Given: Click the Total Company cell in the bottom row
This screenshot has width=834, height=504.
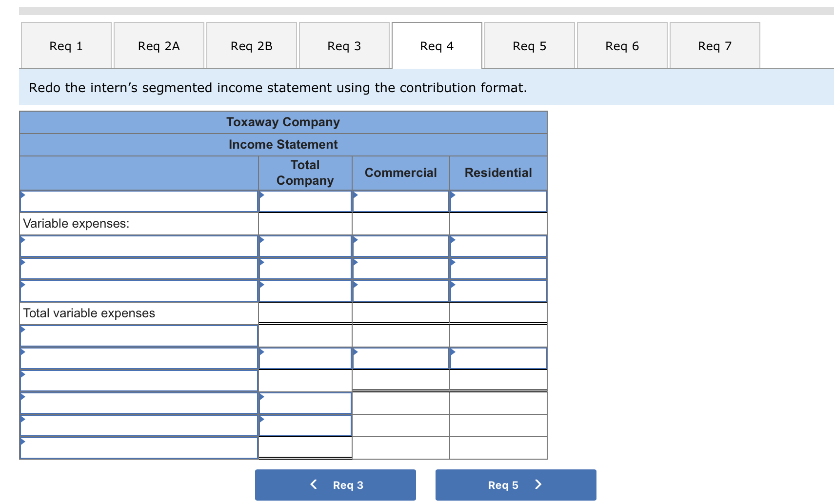Looking at the screenshot, I should pos(305,447).
